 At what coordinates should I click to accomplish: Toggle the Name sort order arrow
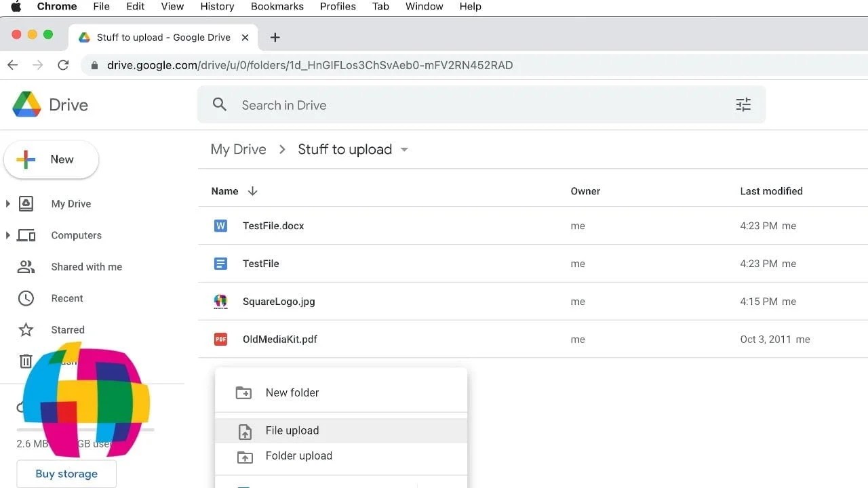click(x=252, y=191)
